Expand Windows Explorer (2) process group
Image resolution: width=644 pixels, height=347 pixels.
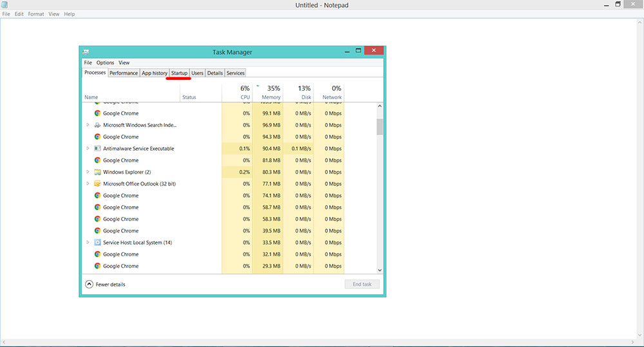tap(88, 172)
